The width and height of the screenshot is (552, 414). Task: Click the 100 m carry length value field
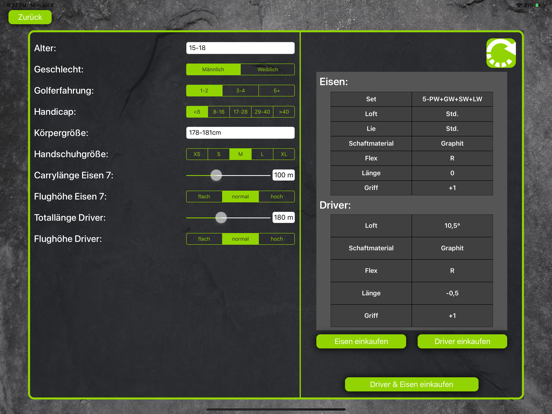tap(283, 175)
